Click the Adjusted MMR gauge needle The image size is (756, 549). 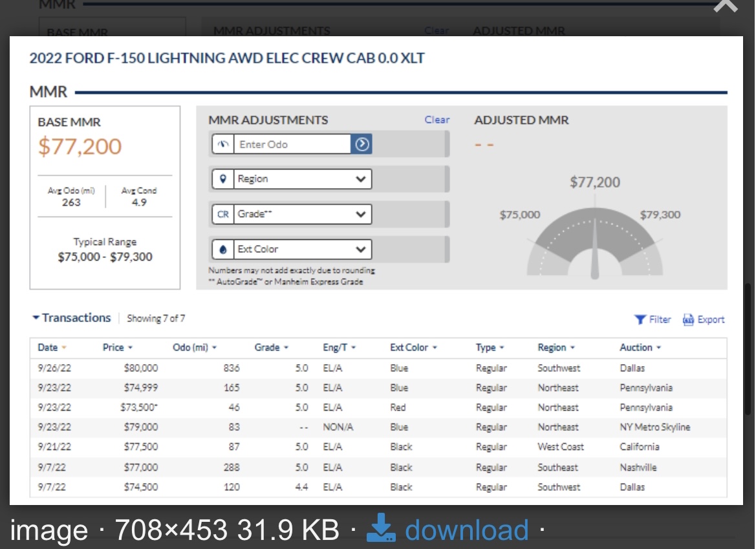(x=595, y=248)
